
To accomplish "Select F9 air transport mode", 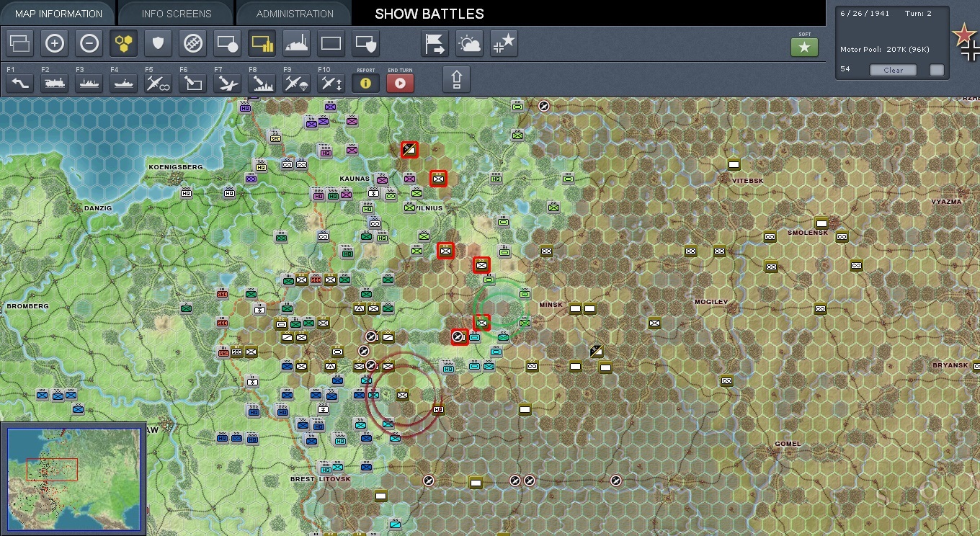I will [x=296, y=83].
